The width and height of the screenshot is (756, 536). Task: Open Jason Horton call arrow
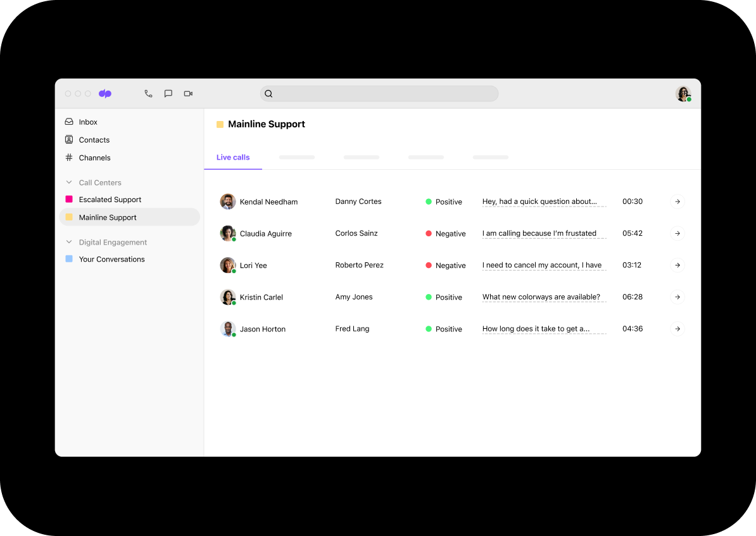(677, 329)
